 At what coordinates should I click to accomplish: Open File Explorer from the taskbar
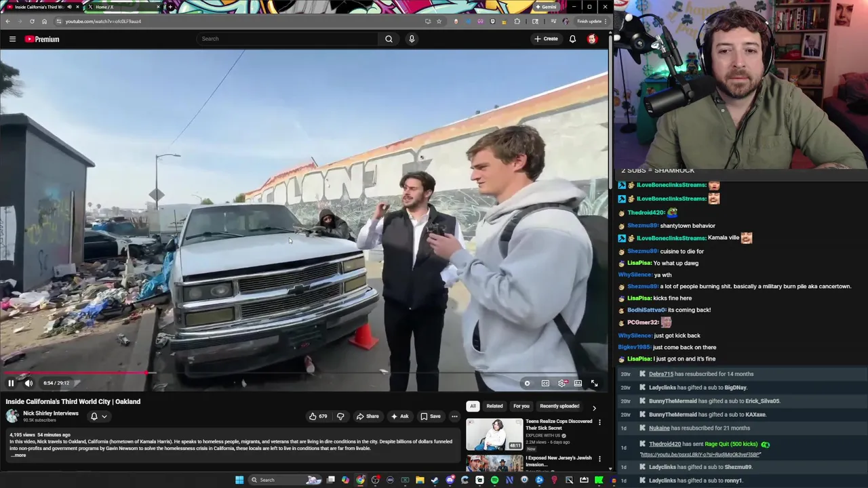(420, 480)
